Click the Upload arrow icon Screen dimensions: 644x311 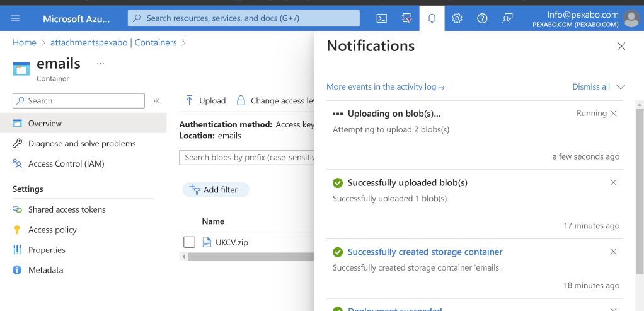[189, 101]
